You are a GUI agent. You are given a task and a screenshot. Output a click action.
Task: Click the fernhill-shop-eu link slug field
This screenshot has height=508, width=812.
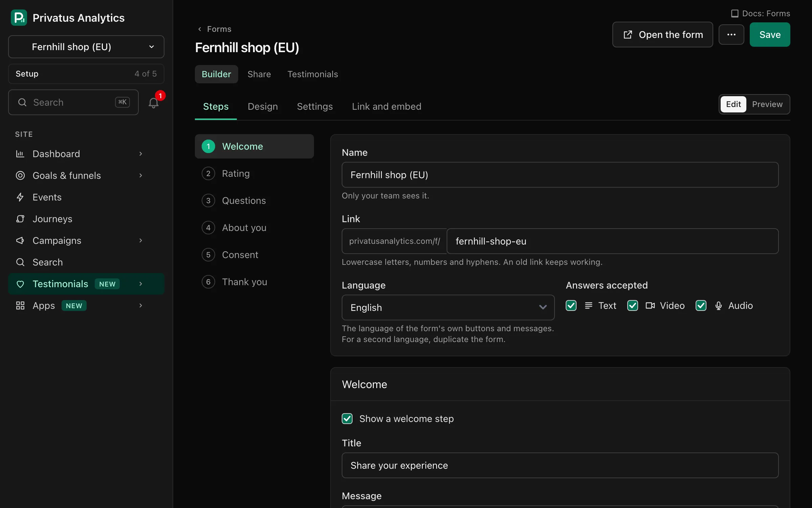[612, 241]
